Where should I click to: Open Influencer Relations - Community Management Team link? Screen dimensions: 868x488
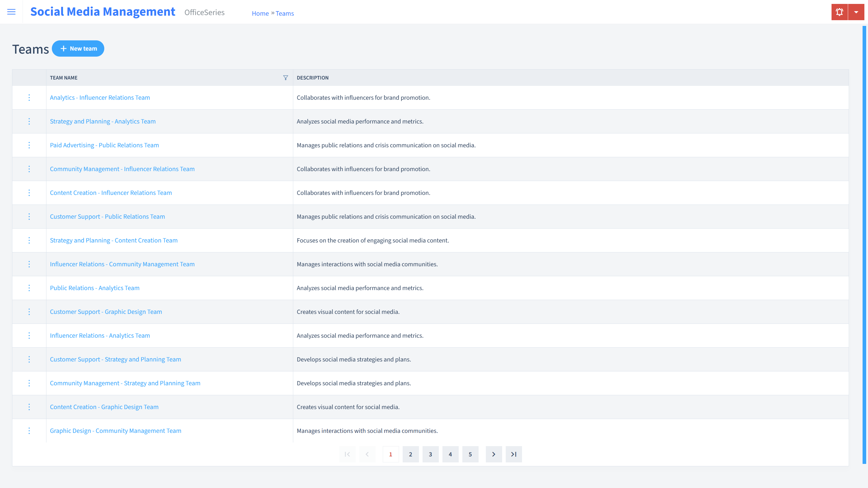[122, 264]
